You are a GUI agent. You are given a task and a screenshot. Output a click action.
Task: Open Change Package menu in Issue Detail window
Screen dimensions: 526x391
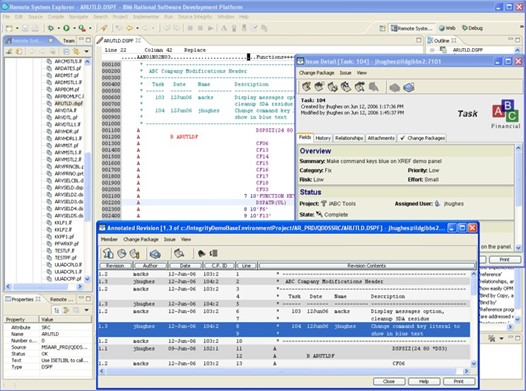click(316, 73)
